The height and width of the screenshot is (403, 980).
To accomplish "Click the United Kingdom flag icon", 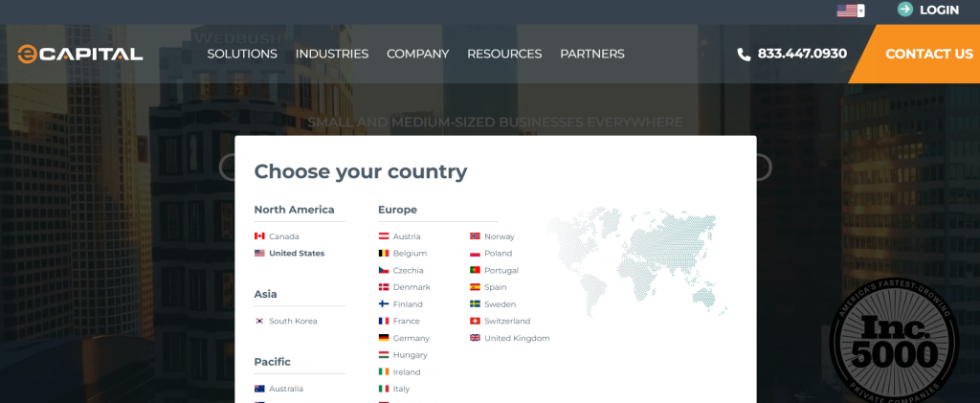I will [476, 338].
